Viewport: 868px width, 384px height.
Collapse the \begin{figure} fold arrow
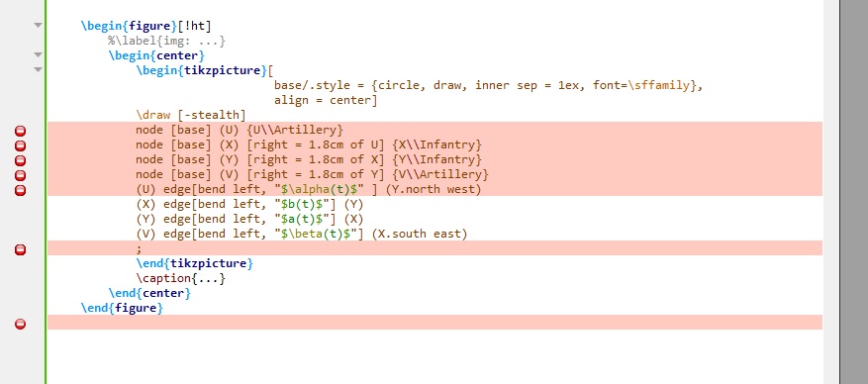pos(38,26)
